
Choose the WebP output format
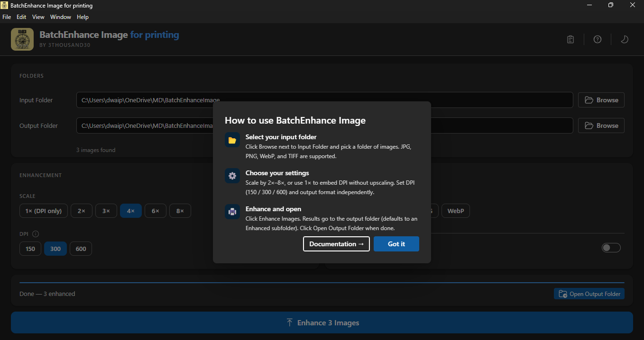(x=456, y=211)
